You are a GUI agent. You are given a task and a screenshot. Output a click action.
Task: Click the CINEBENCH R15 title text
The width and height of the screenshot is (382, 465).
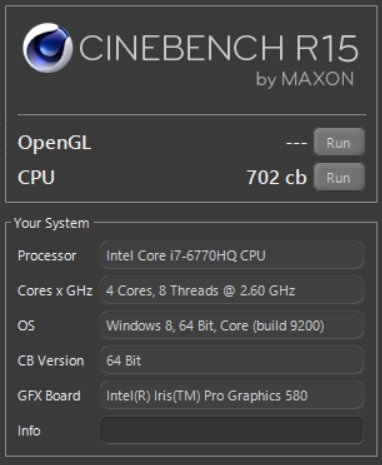tap(219, 48)
